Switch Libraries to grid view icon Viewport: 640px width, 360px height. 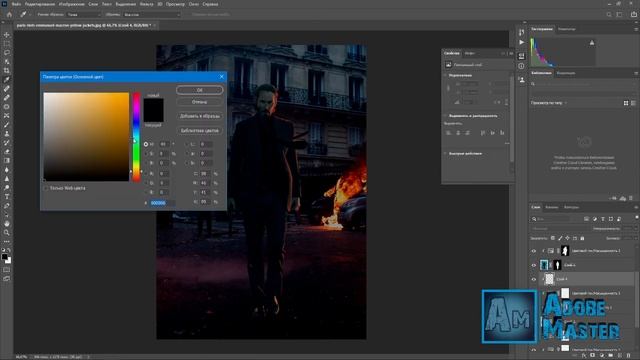[626, 103]
